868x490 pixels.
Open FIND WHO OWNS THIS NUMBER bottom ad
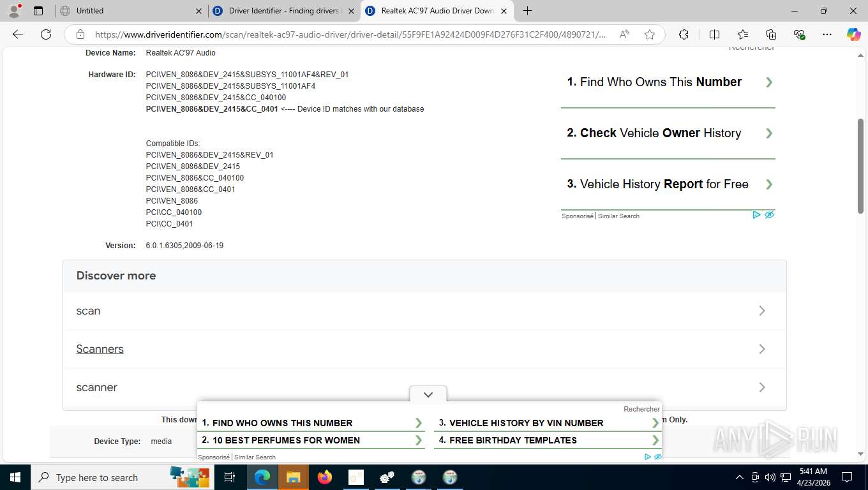(312, 423)
